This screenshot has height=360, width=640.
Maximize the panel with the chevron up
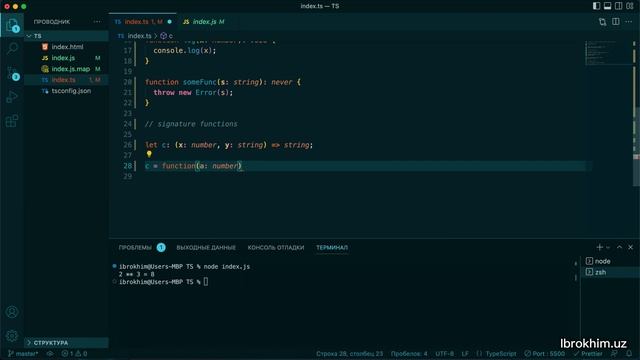coord(619,247)
